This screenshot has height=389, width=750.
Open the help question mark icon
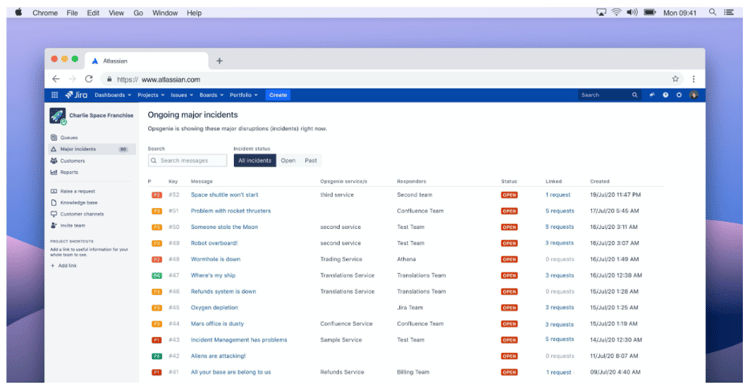click(x=665, y=95)
